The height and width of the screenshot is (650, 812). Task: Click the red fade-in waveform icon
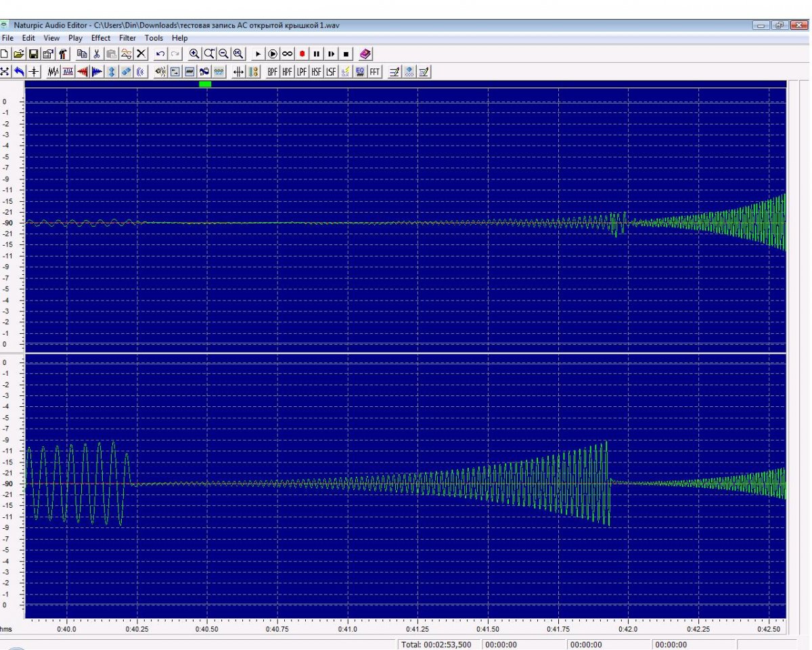pos(83,71)
